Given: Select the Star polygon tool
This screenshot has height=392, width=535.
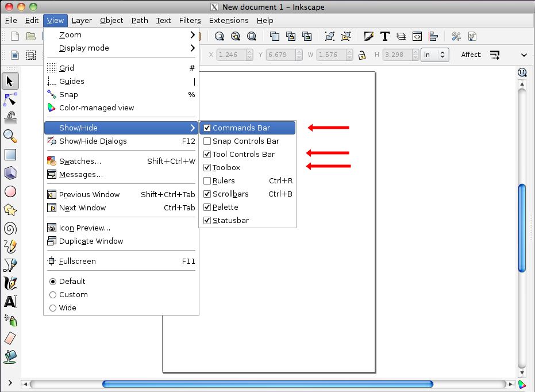Looking at the screenshot, I should tap(10, 210).
